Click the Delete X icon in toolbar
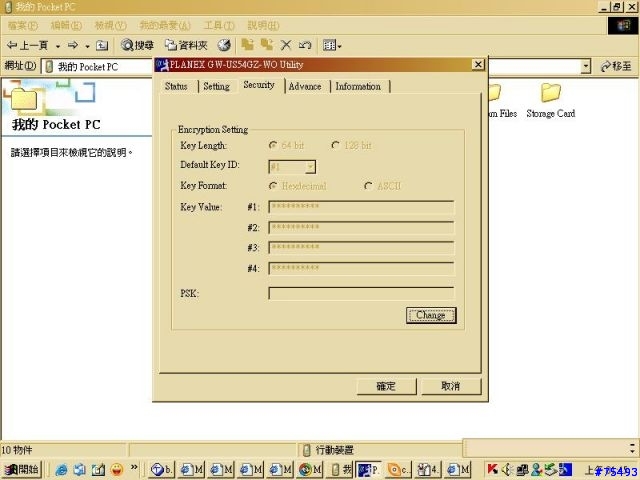640x480 pixels. (x=286, y=45)
